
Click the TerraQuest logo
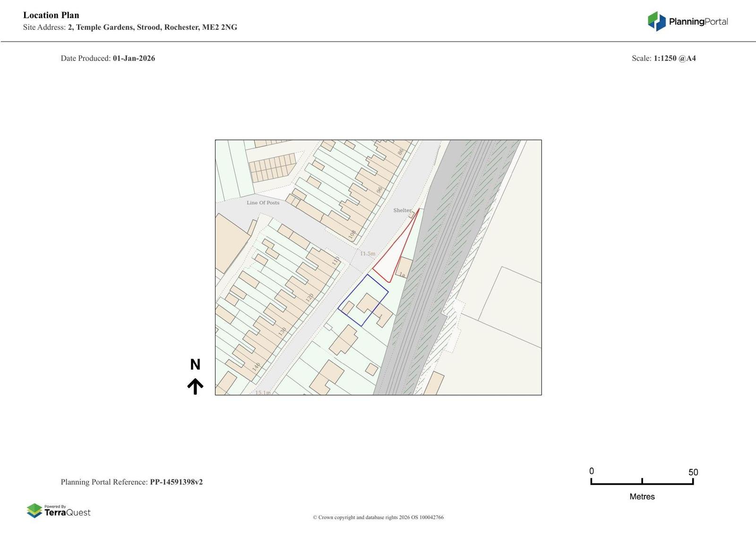click(x=59, y=510)
